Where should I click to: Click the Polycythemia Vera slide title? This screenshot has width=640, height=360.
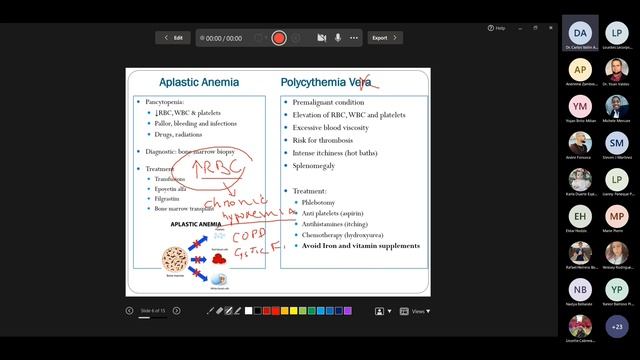(326, 82)
